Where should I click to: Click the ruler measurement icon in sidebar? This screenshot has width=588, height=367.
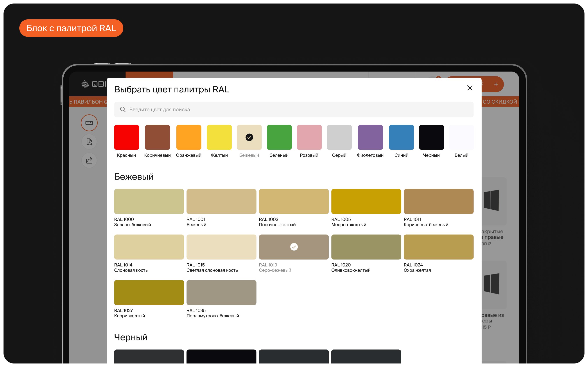89,123
